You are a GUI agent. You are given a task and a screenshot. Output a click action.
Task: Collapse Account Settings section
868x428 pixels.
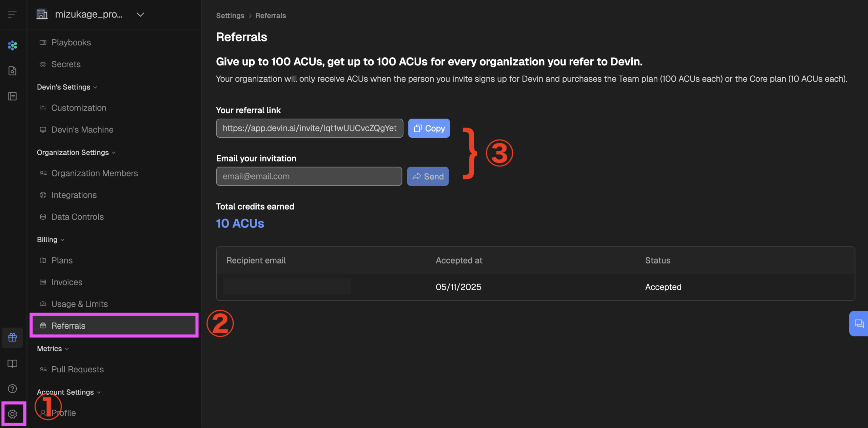(69, 392)
